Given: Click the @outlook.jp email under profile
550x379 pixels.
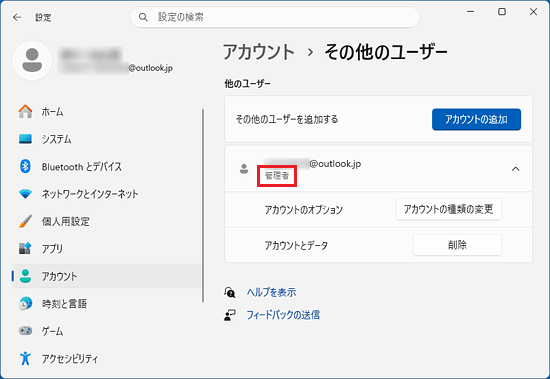Looking at the screenshot, I should (150, 68).
